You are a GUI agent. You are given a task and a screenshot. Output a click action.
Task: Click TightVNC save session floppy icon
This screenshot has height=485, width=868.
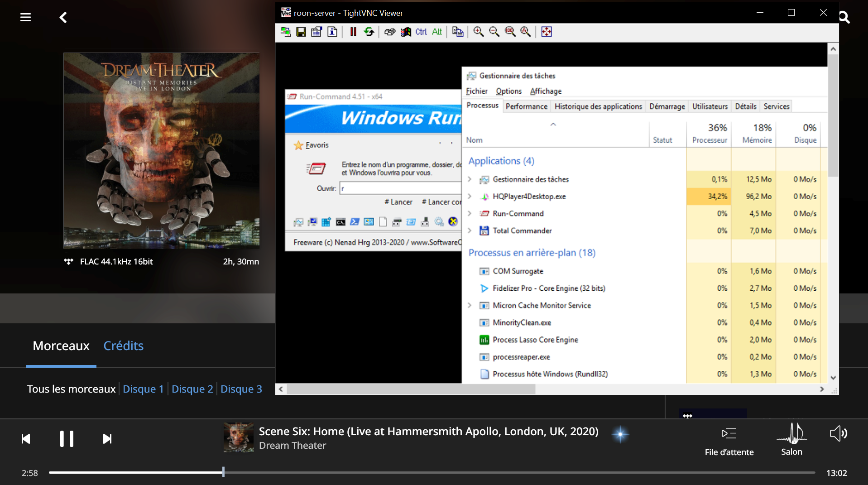(301, 32)
